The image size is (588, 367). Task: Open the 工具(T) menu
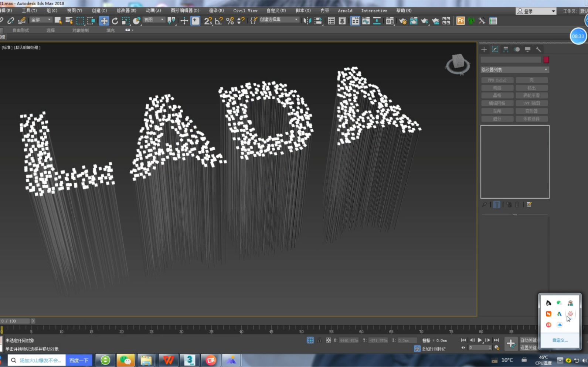29,11
